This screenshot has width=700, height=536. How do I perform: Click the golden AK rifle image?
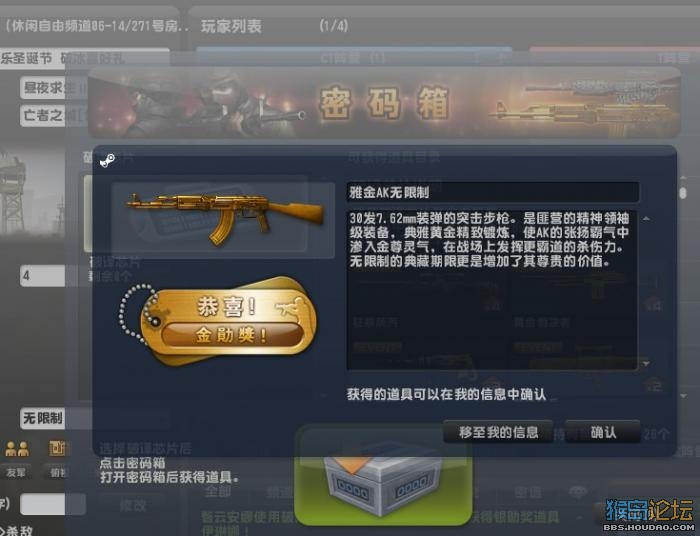[x=224, y=219]
